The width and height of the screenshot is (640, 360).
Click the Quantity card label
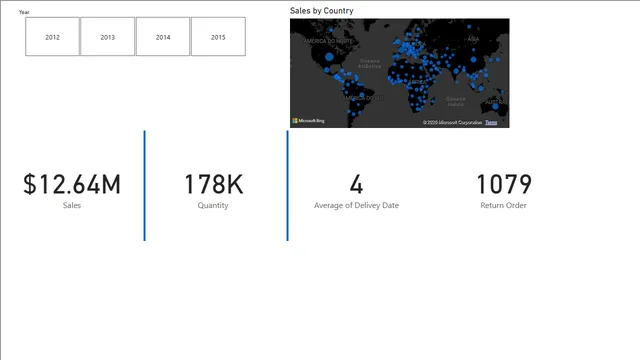213,205
